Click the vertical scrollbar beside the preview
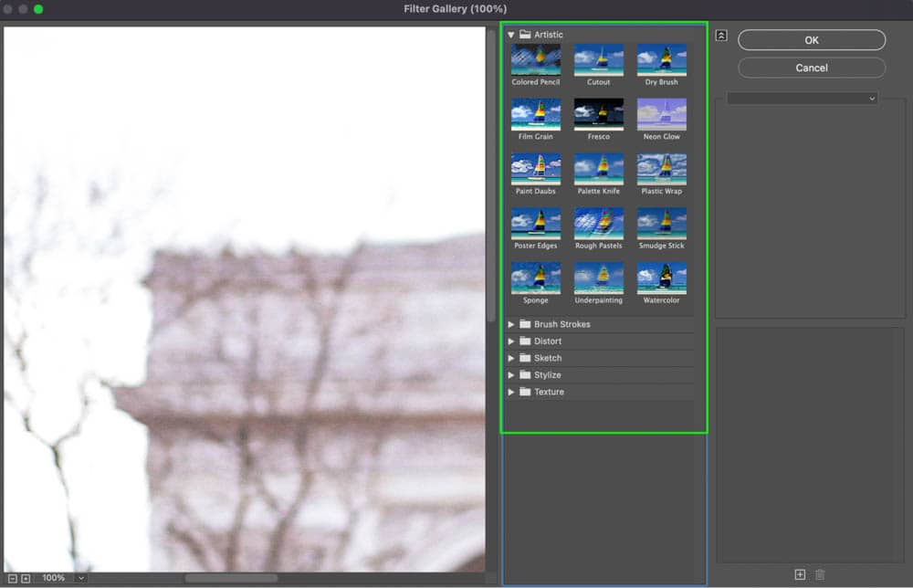This screenshot has width=913, height=588. [491, 174]
